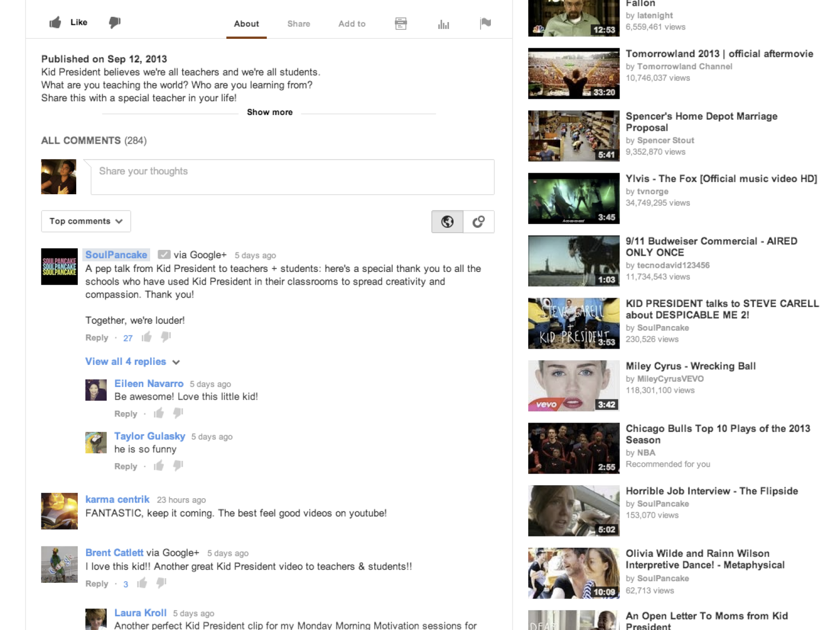Click SoulPancake's verified checkmark badge

[164, 255]
